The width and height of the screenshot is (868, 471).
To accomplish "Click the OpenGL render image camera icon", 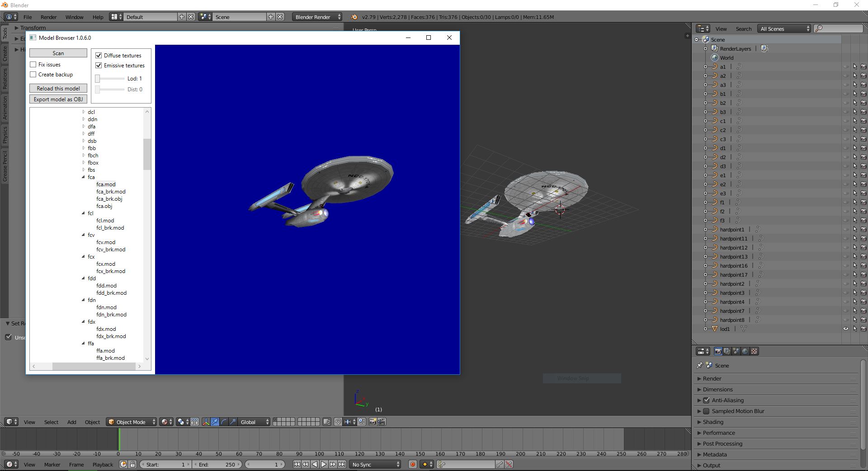I will pos(373,422).
